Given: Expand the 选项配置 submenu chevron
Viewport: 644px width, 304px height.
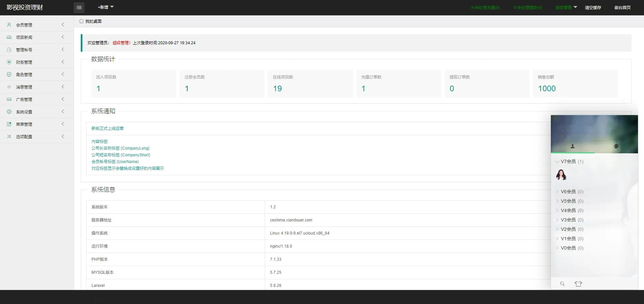Looking at the screenshot, I should point(63,136).
